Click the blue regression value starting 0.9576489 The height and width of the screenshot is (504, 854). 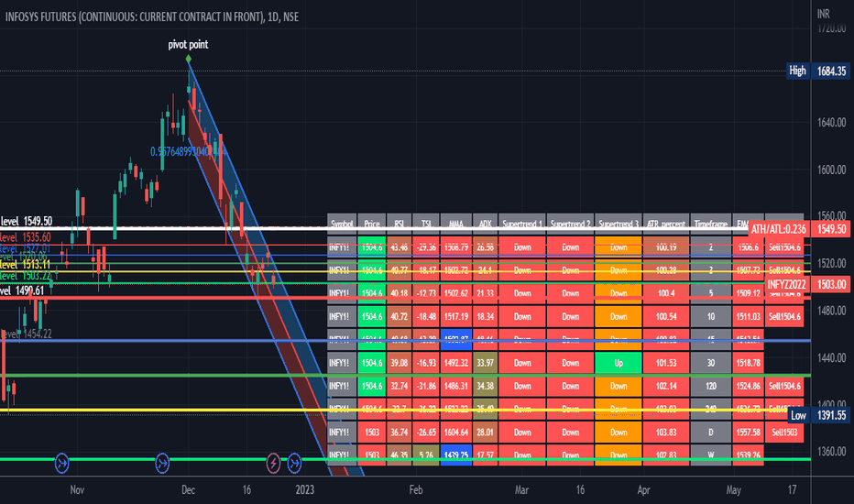point(189,151)
